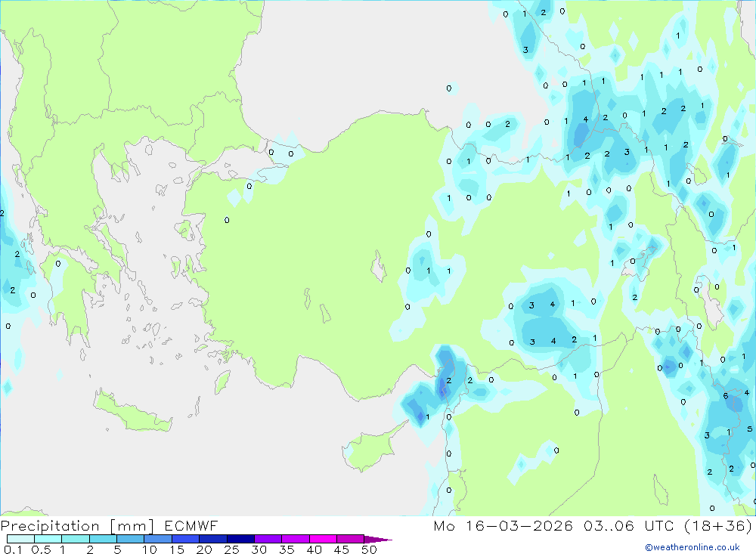756x554 pixels.
Task: Click the 1–2 mm legend swatch
Action: click(76, 539)
